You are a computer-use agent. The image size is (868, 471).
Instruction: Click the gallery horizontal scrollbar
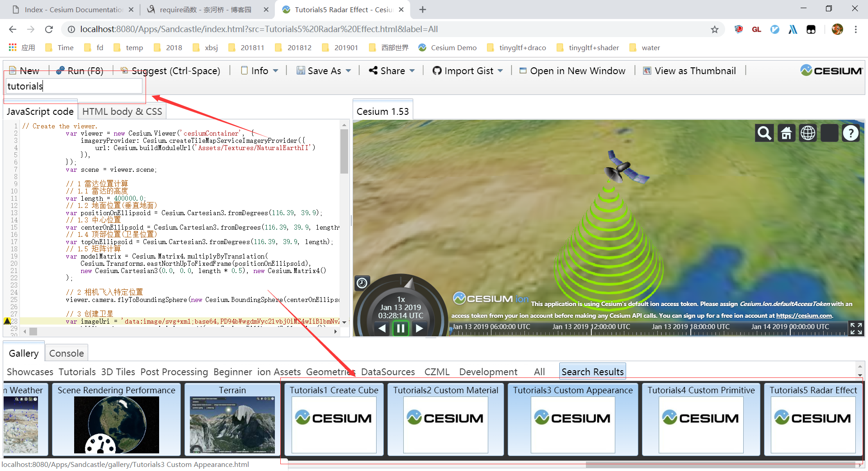coord(720,464)
